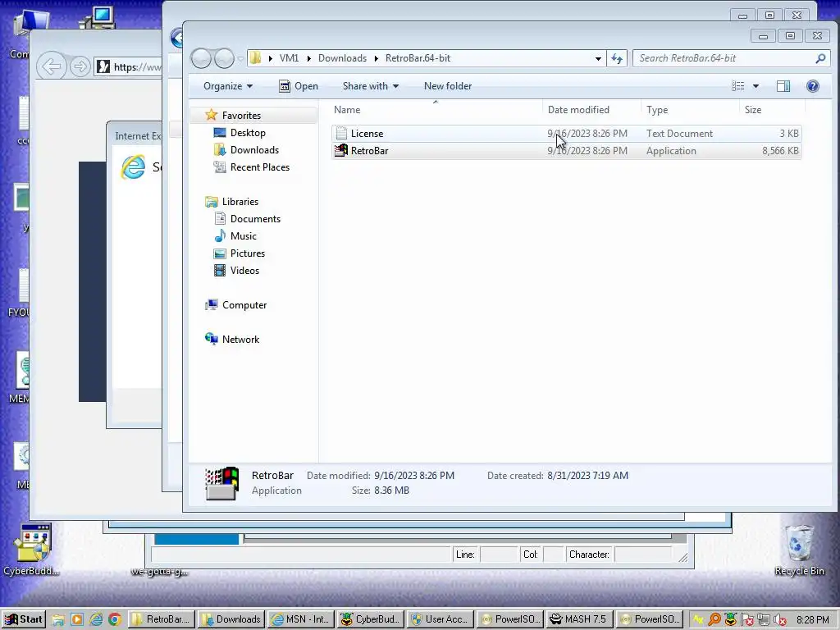Click RetroBar.64-bit breadcrumb segment
The width and height of the screenshot is (840, 630).
418,58
